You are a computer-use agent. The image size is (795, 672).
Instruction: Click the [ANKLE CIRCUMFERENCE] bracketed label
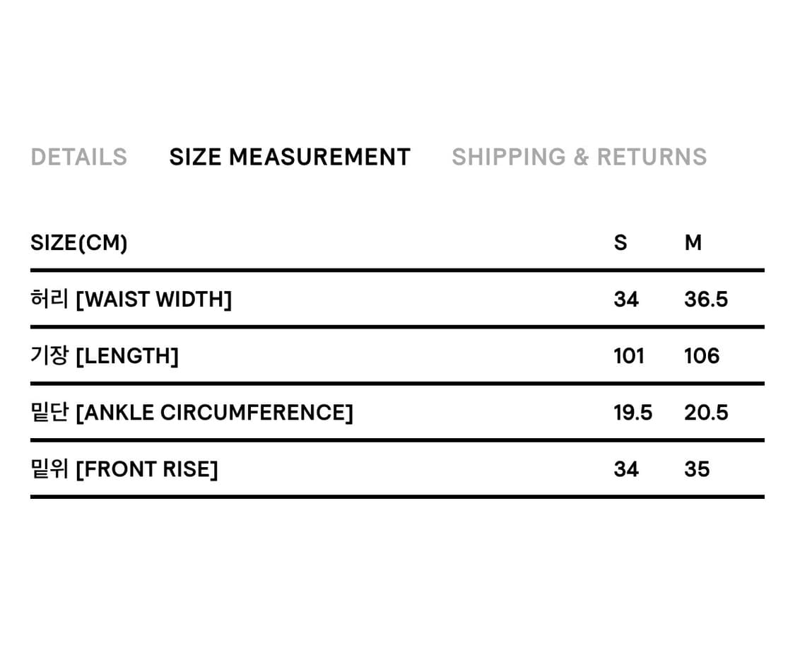(213, 413)
